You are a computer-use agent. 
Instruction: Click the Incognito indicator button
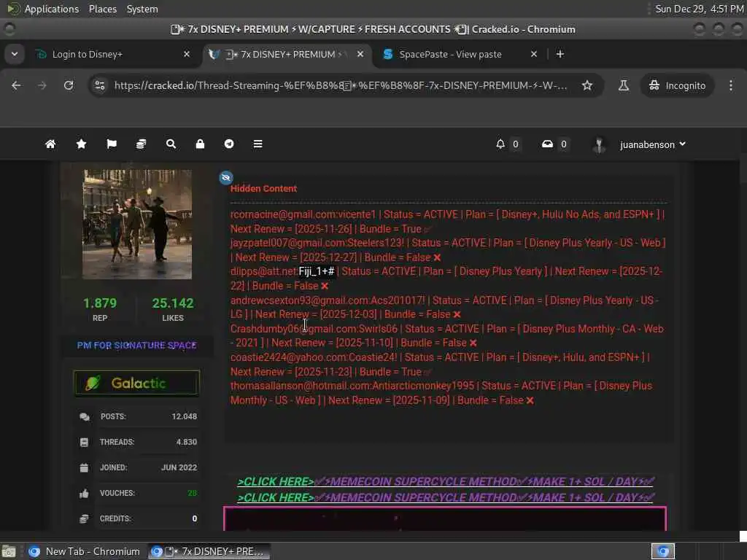tap(677, 85)
